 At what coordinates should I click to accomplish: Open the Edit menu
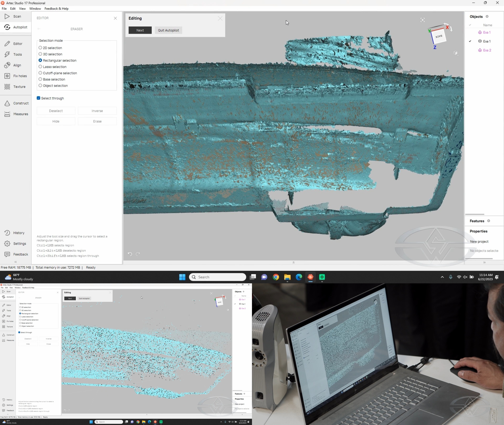[x=13, y=9]
